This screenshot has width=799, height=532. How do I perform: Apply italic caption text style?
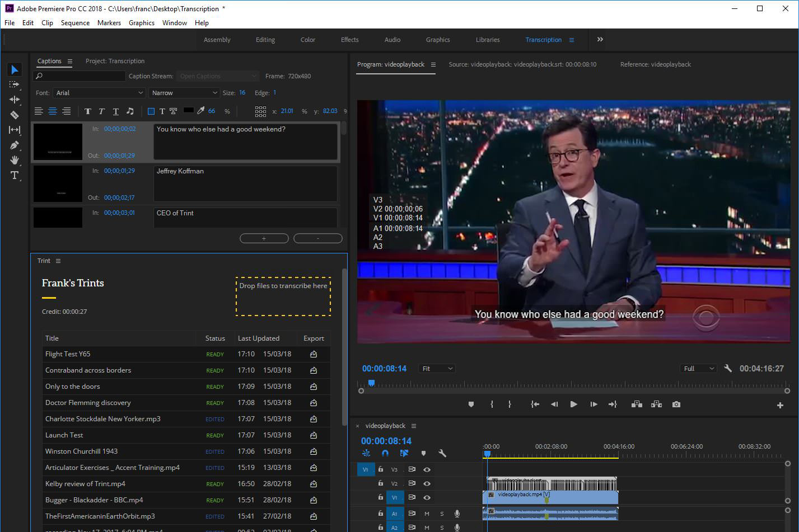tap(101, 111)
